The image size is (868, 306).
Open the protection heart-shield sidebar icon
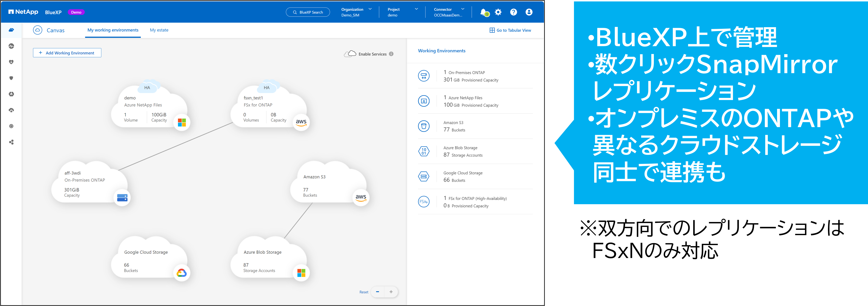(x=11, y=62)
